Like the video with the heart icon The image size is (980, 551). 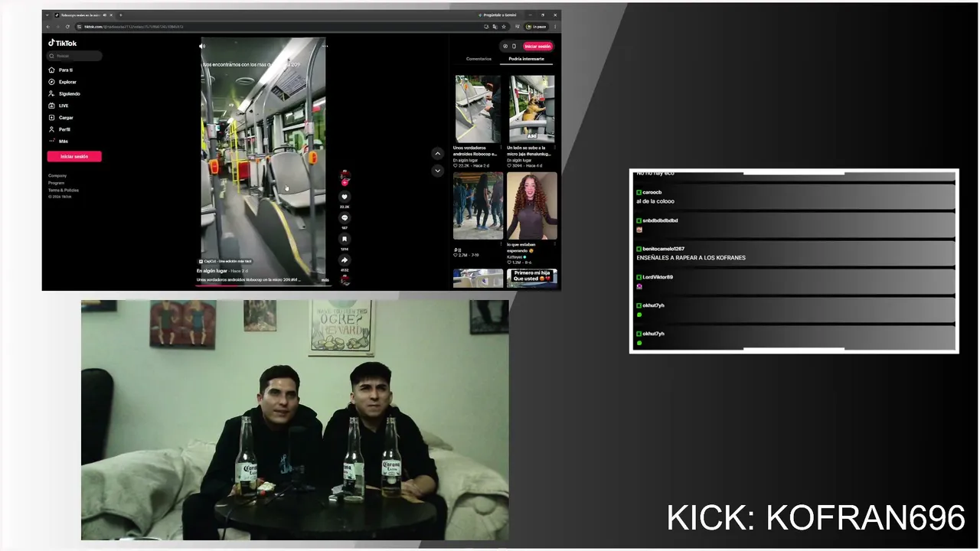(x=345, y=197)
